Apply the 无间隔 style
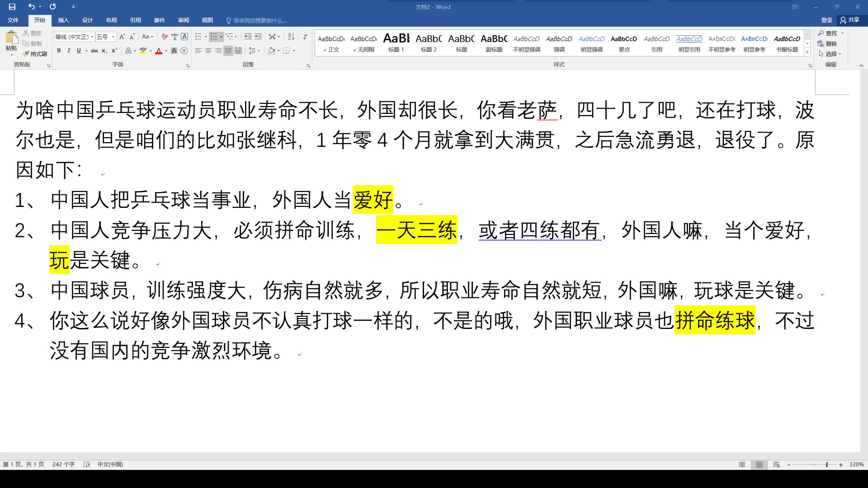This screenshot has width=868, height=488. pos(363,43)
